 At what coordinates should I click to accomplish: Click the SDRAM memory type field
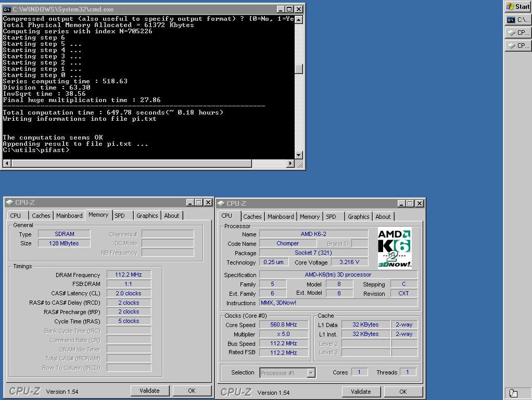point(64,234)
